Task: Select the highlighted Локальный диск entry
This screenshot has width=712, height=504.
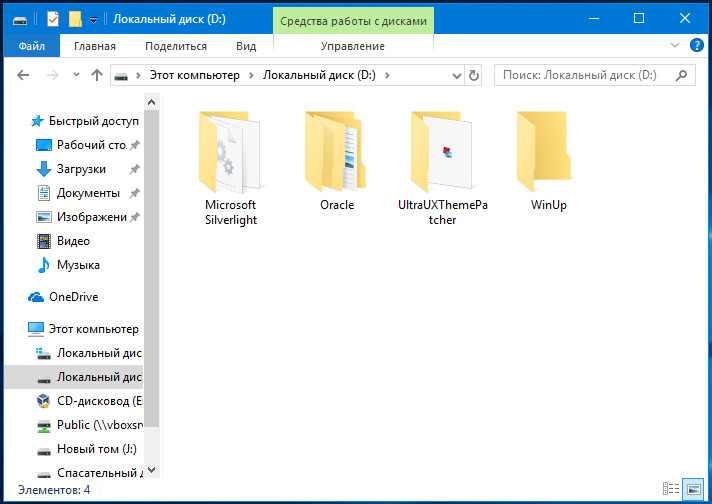Action: click(x=74, y=377)
